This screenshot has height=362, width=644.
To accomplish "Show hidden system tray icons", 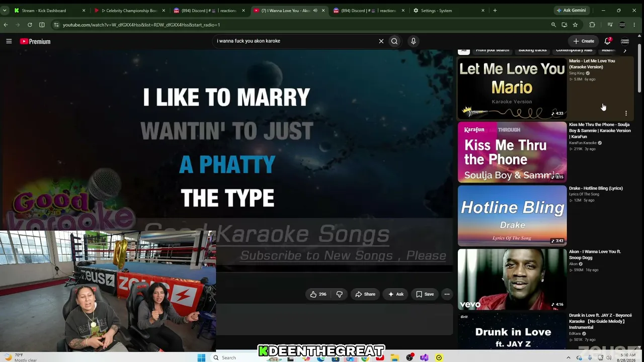I will pos(569,357).
